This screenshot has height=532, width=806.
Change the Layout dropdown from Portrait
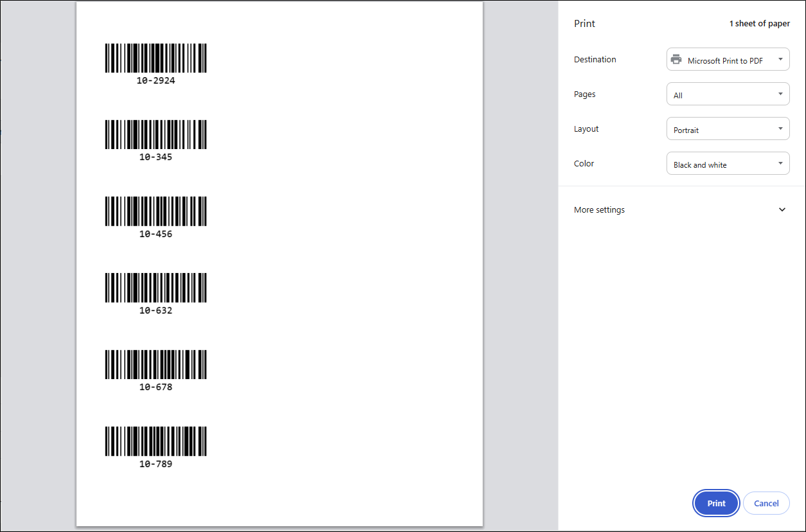(x=728, y=129)
